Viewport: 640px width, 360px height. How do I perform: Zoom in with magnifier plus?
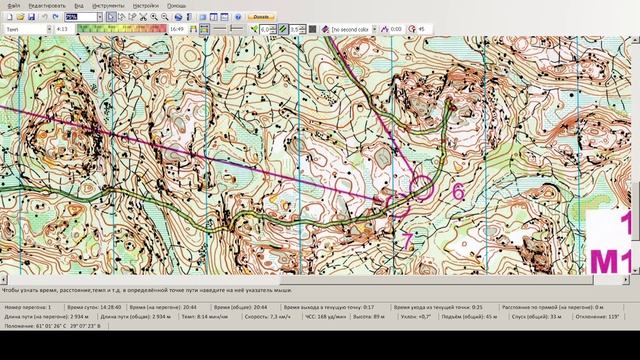[x=154, y=17]
